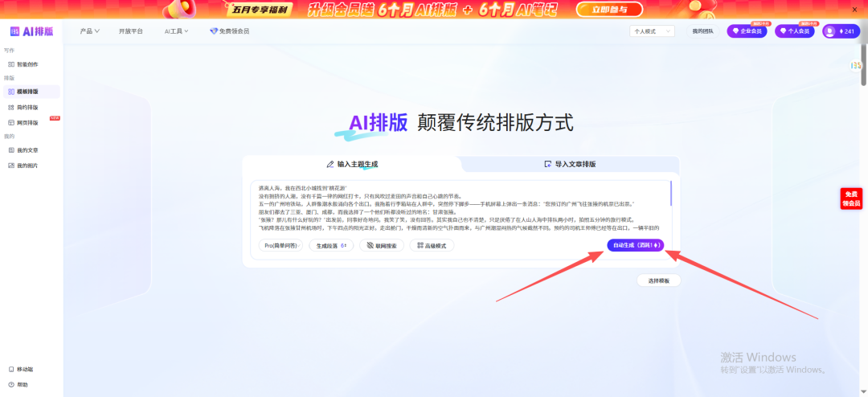Image resolution: width=868 pixels, height=397 pixels.
Task: Open 帮助 in the sidebar
Action: 18,384
